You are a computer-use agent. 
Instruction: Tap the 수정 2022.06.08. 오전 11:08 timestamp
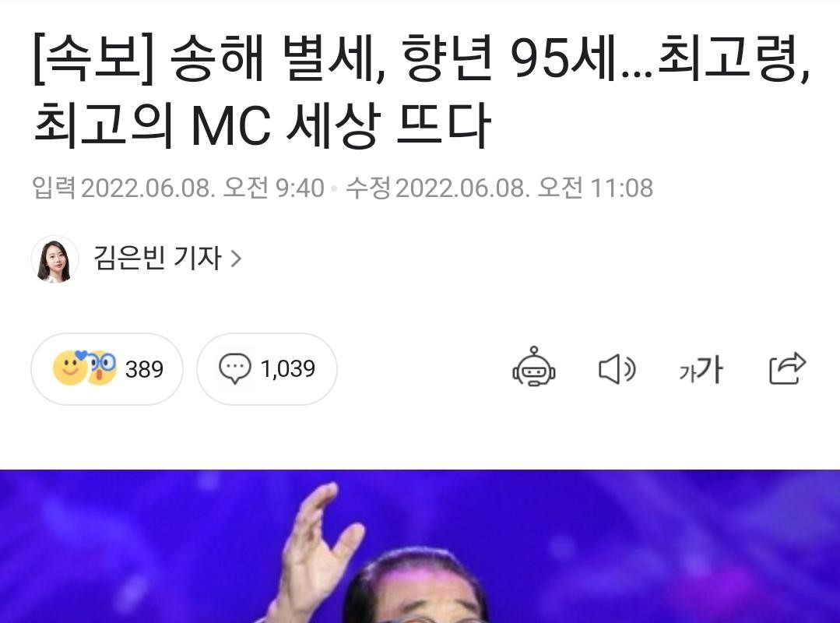(499, 188)
